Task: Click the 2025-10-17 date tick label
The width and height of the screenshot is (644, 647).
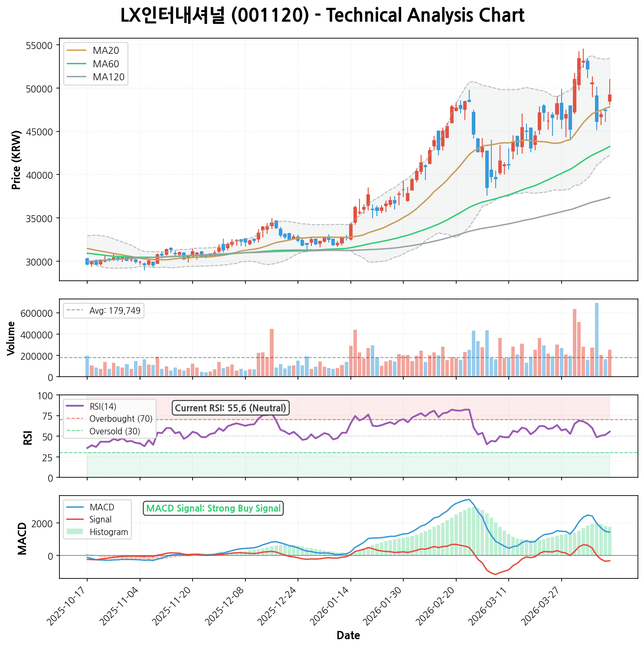Action: tap(68, 606)
